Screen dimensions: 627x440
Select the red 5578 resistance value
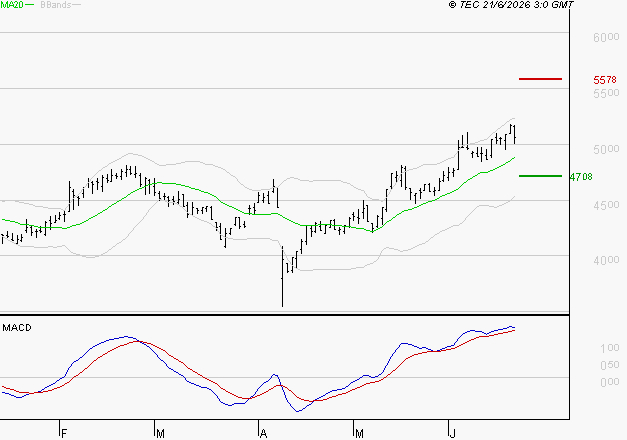click(x=605, y=80)
